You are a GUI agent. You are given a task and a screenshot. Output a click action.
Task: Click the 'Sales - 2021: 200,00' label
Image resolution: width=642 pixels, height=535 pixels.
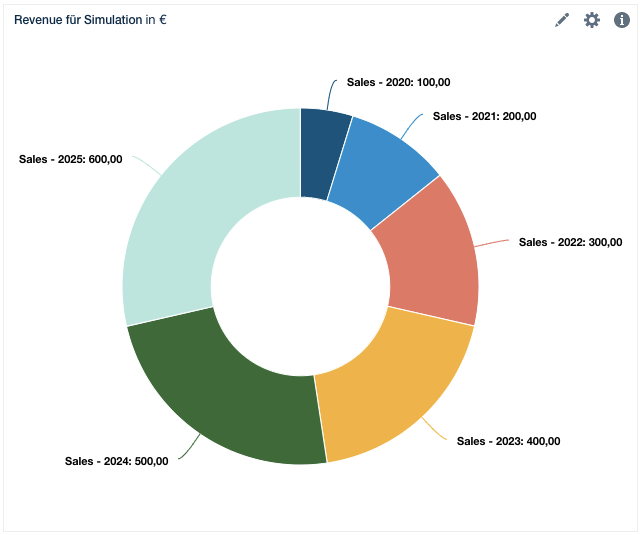point(484,116)
